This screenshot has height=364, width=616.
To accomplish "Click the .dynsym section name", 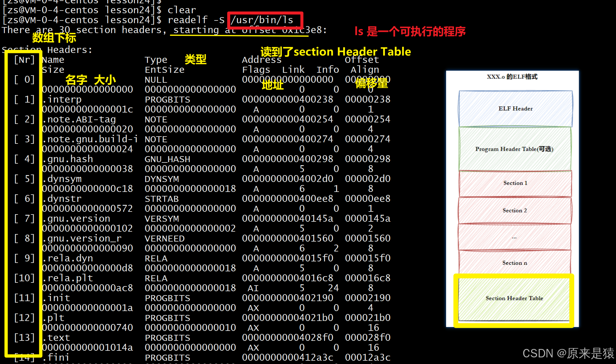I will tap(62, 179).
